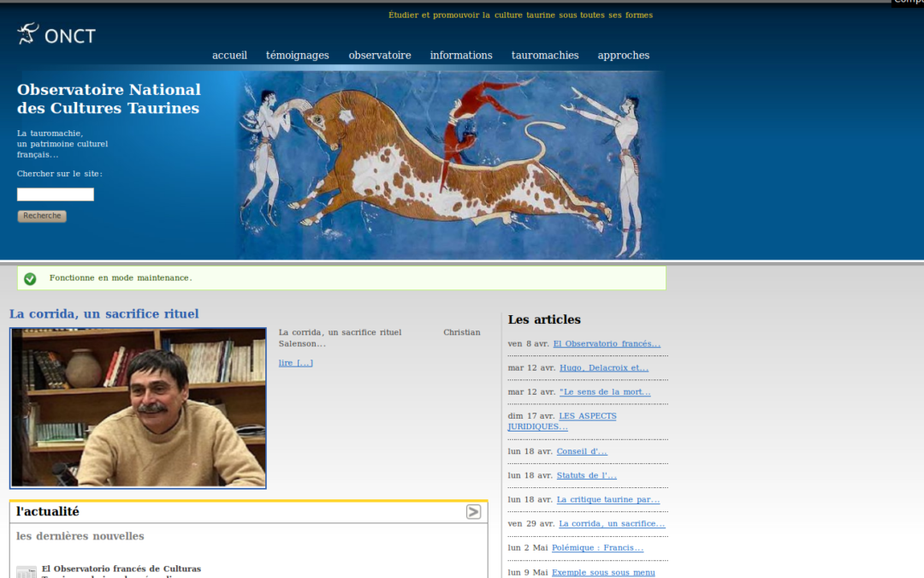
Task: Open 'La corrida, un sacrifice rituel' headline
Action: tap(104, 313)
